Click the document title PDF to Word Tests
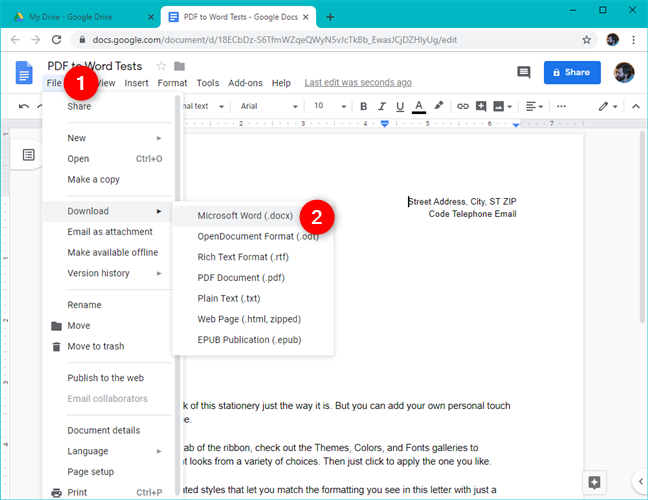This screenshot has height=500, width=648. point(95,66)
